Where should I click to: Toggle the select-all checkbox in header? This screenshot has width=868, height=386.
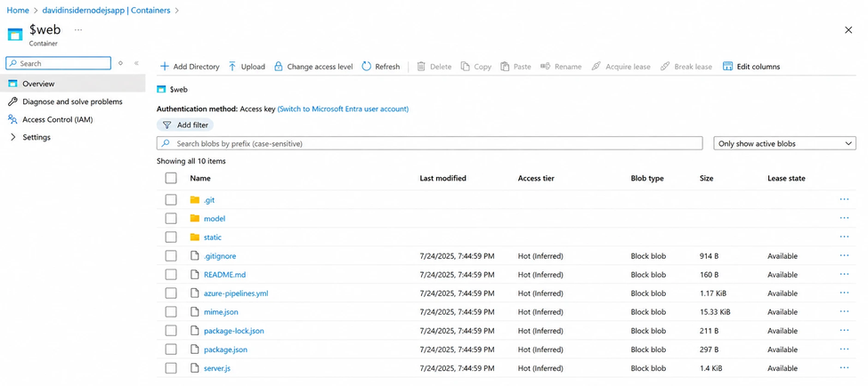(171, 178)
